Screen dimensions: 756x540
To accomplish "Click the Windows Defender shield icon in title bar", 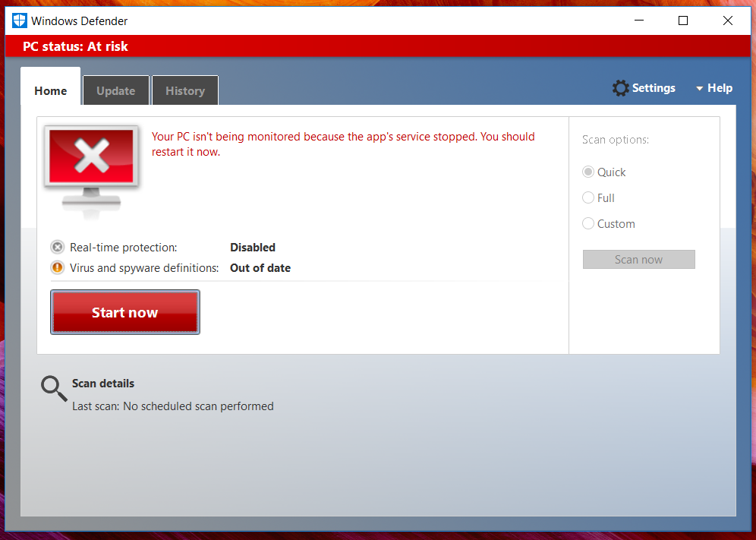I will [x=19, y=21].
